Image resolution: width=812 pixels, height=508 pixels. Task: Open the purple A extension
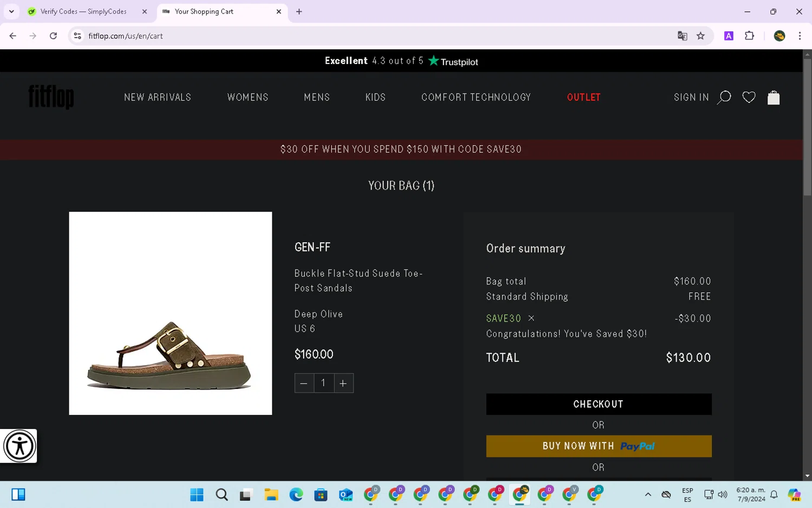729,36
